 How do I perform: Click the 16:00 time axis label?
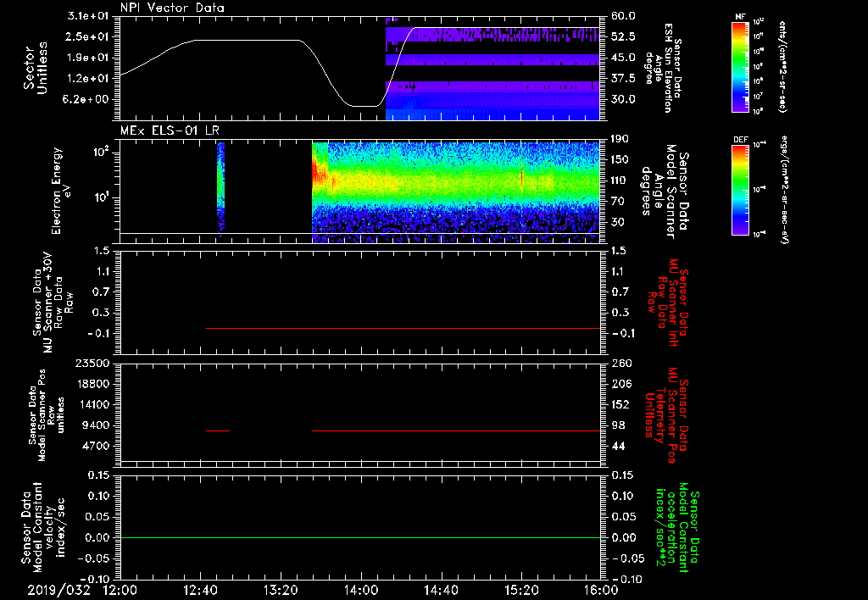(x=601, y=590)
